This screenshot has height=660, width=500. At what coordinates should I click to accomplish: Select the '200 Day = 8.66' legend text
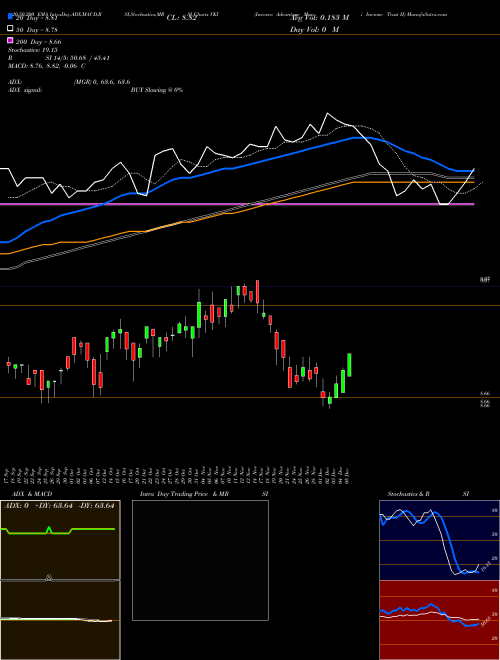[38, 42]
